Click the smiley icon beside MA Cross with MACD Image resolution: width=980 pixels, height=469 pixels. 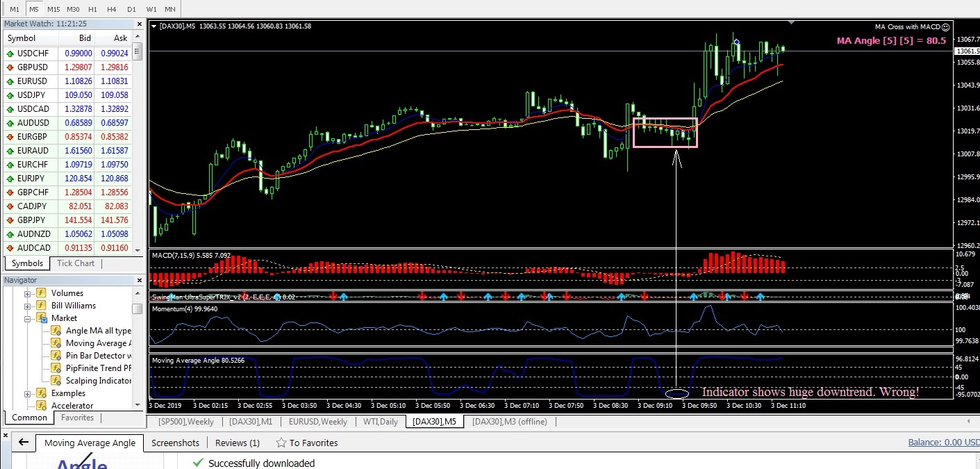click(945, 27)
